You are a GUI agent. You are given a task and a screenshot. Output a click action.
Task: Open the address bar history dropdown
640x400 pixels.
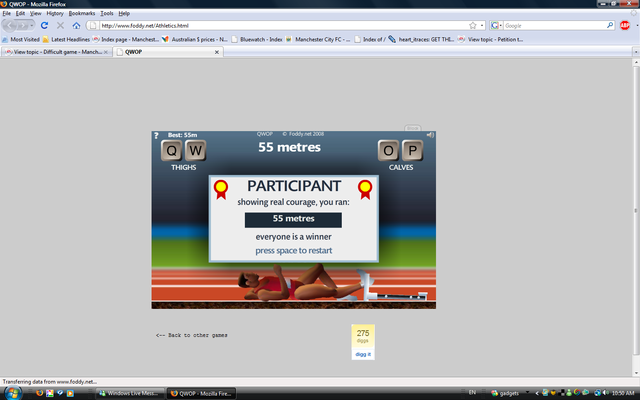482,25
